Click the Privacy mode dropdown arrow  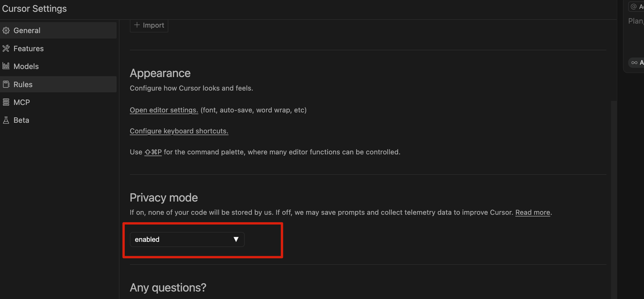[236, 239]
